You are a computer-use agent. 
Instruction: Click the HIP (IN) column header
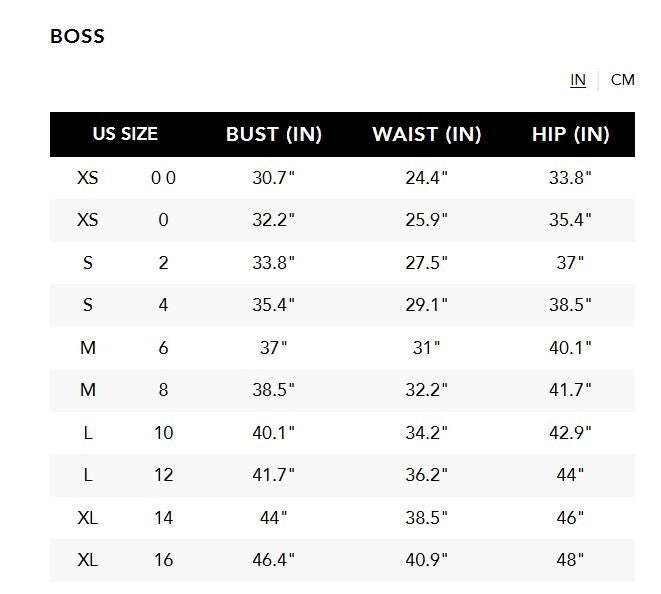pos(570,135)
